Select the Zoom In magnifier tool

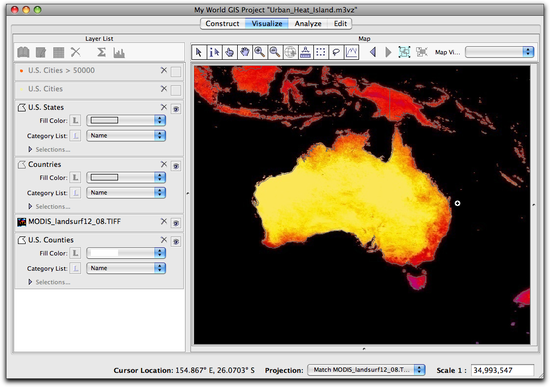point(260,52)
